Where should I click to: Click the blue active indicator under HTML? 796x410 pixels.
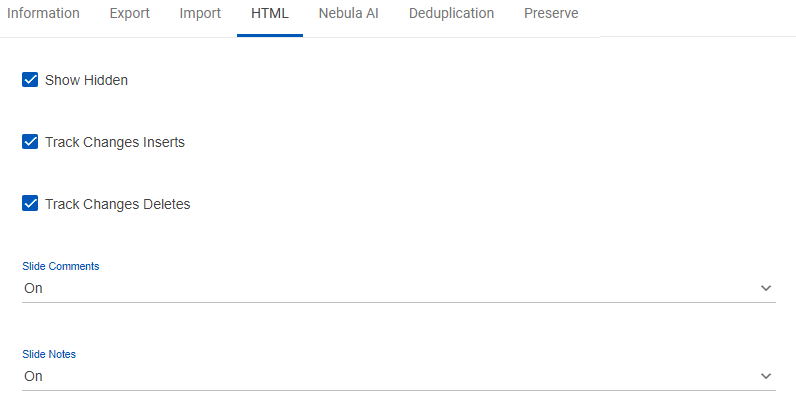[270, 36]
